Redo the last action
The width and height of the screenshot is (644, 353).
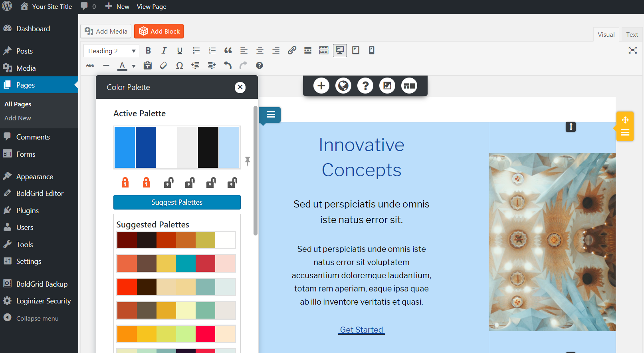(x=243, y=66)
